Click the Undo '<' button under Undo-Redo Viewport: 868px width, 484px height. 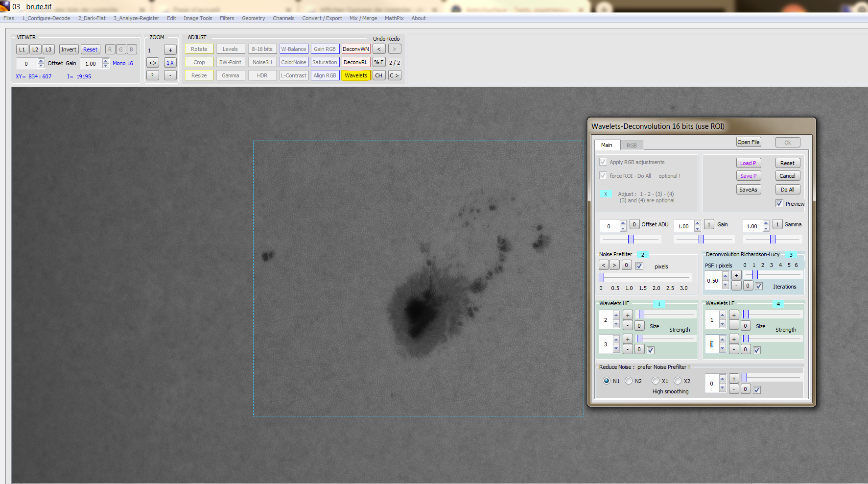(x=378, y=49)
